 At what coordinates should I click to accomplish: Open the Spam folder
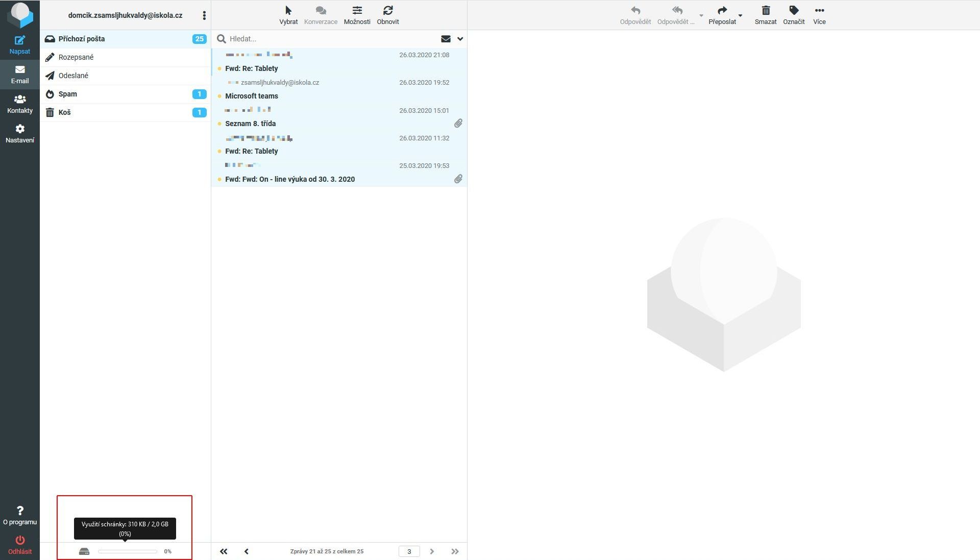pyautogui.click(x=126, y=94)
